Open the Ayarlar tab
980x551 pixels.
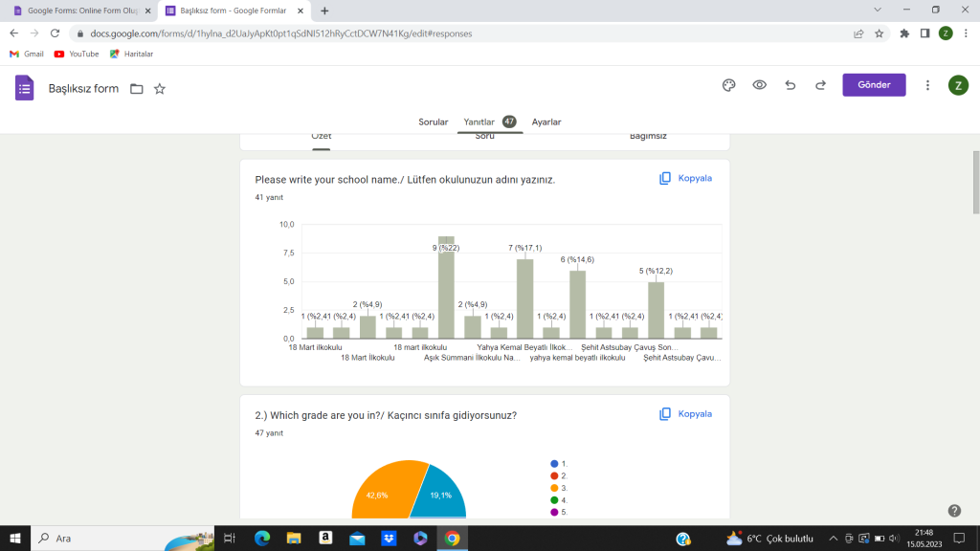point(547,121)
